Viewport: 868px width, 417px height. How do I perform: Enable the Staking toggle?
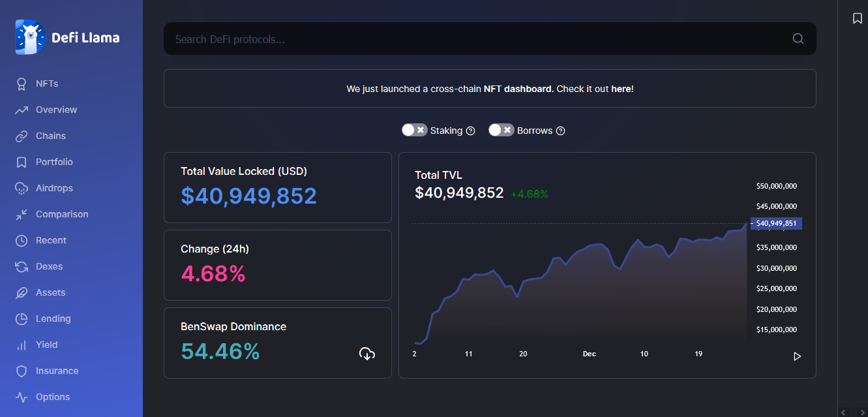pyautogui.click(x=415, y=130)
